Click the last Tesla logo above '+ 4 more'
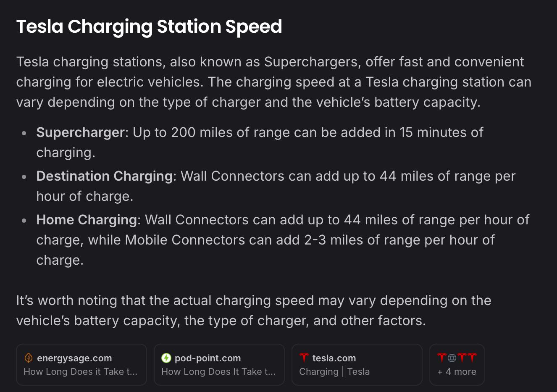 tap(472, 358)
